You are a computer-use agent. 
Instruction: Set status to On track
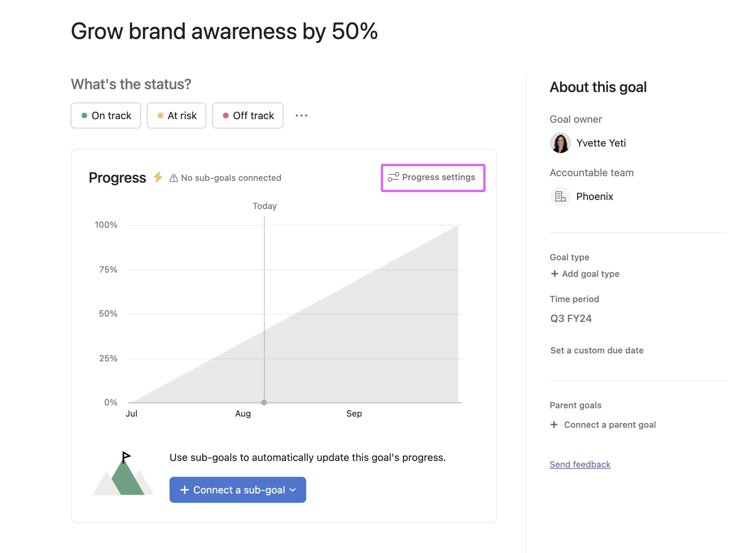pyautogui.click(x=106, y=116)
